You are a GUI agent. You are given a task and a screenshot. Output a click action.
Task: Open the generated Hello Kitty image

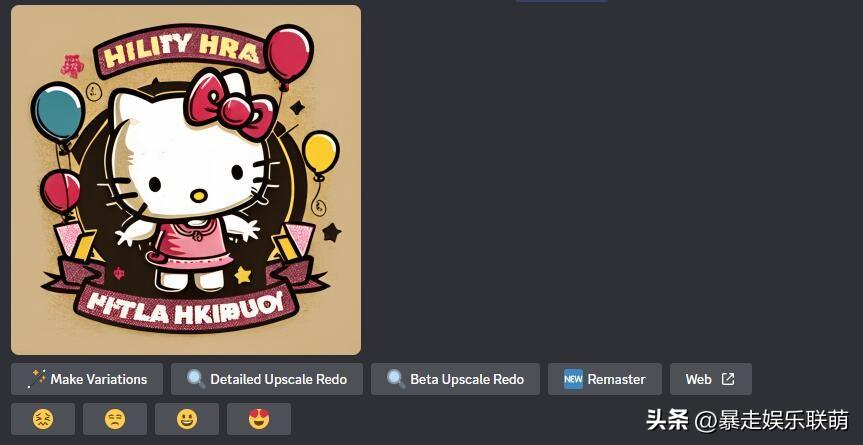tap(186, 180)
